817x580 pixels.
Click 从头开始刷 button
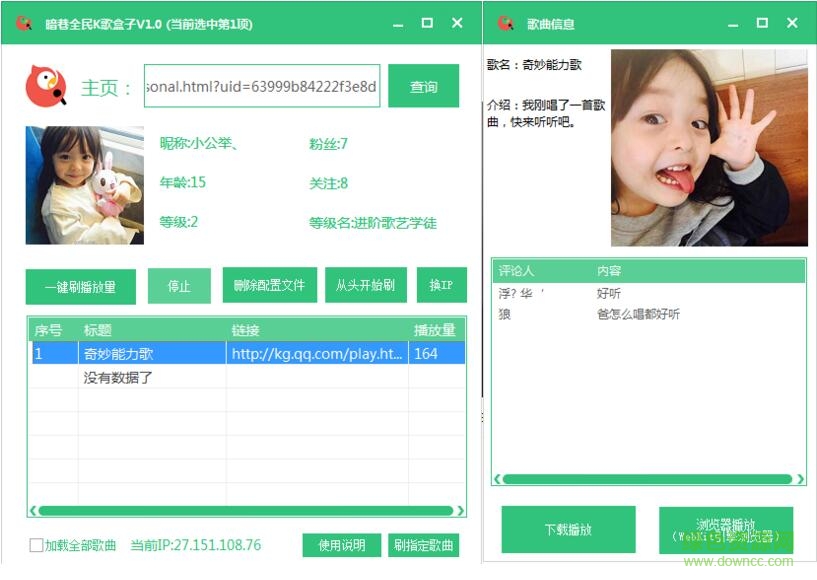(x=365, y=285)
